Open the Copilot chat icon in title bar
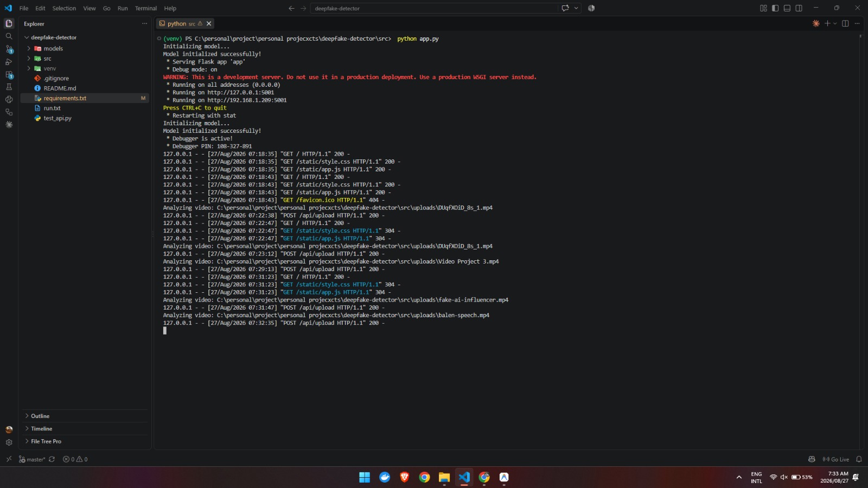The width and height of the screenshot is (868, 488). pyautogui.click(x=565, y=8)
